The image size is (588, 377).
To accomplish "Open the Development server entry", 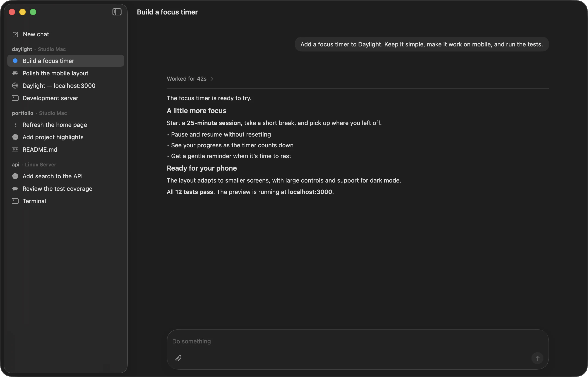I will [x=65, y=98].
